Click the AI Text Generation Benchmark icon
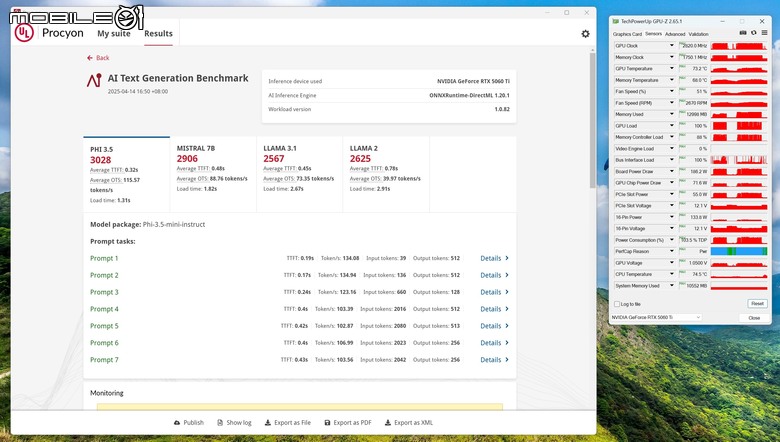 94,80
